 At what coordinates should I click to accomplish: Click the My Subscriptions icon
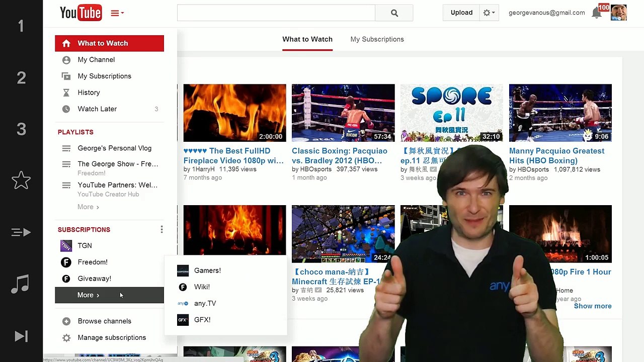66,76
